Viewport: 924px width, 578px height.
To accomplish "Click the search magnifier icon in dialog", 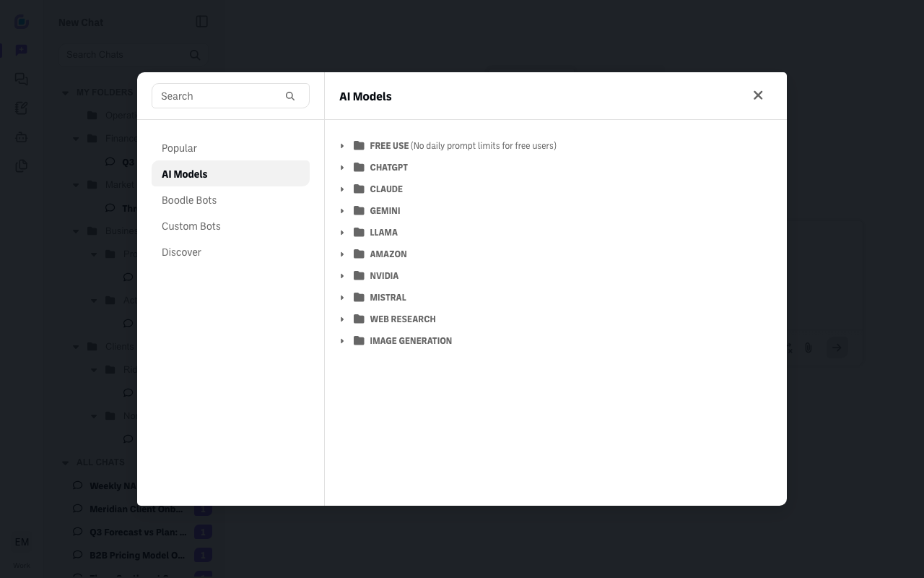I will [290, 96].
